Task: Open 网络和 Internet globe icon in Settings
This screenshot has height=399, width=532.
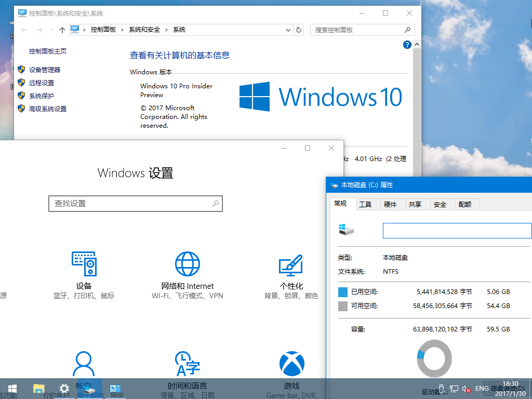Action: click(187, 263)
